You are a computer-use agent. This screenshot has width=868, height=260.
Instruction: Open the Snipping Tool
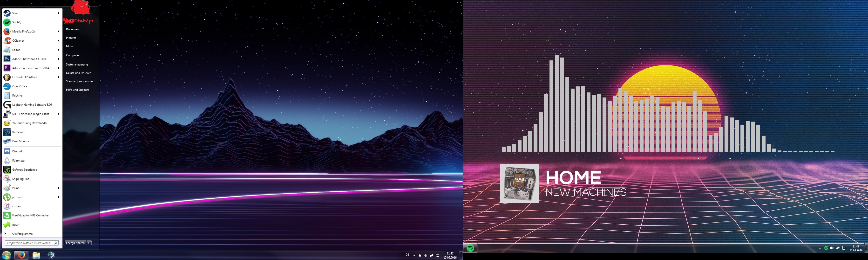point(32,179)
